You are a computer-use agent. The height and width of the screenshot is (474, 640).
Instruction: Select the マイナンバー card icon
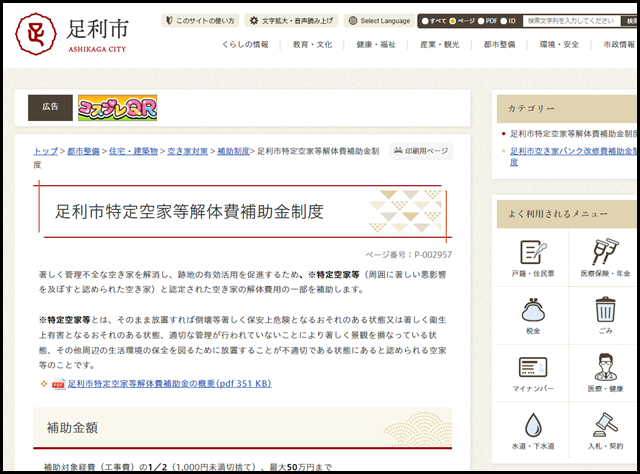[x=532, y=371]
